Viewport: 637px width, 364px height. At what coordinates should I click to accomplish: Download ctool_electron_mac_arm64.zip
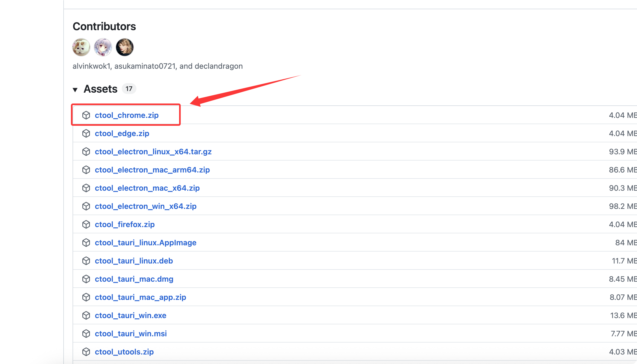click(152, 170)
